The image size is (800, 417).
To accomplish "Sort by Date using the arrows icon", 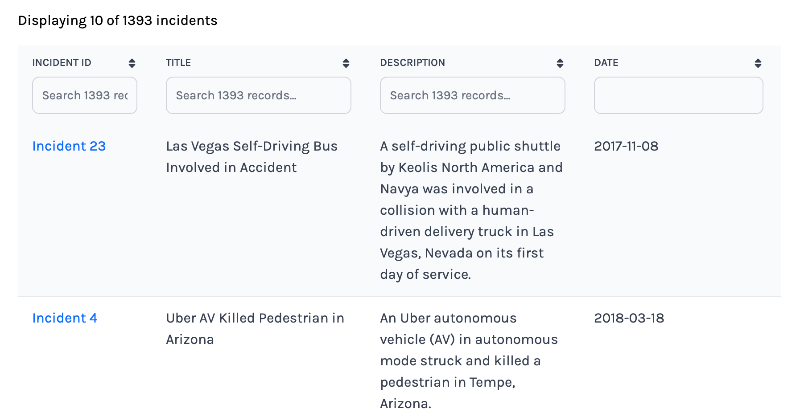I will point(758,63).
